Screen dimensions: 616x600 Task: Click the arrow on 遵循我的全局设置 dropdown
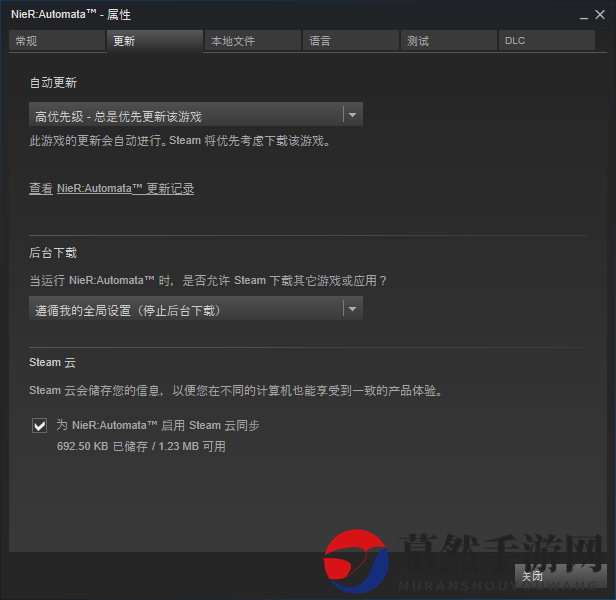tap(352, 309)
